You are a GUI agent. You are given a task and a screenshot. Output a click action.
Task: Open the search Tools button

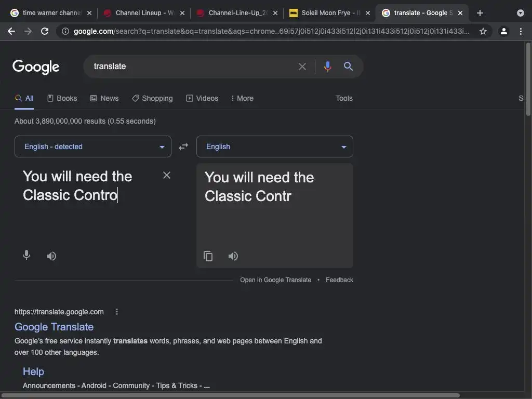coord(344,98)
